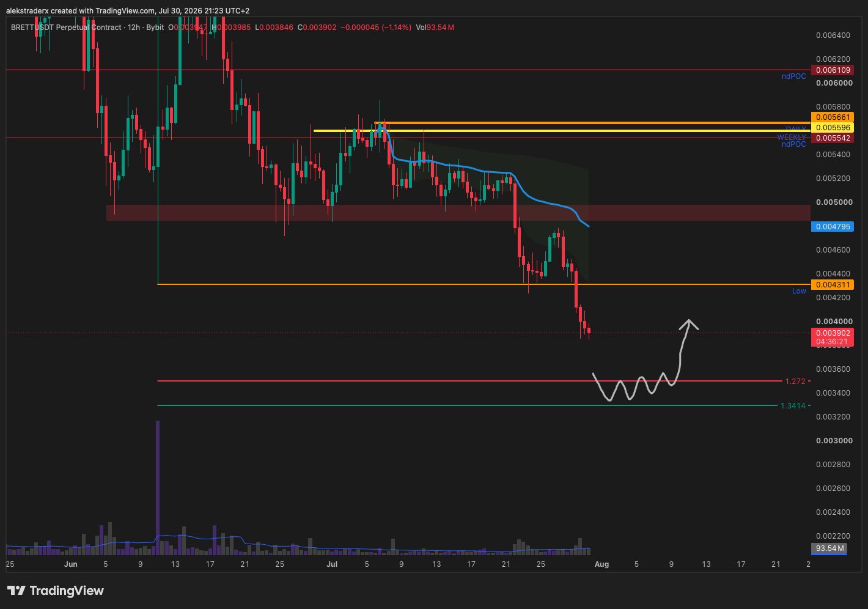Viewport: 868px width, 609px height.
Task: Click the low value L0.003846 in the legend
Action: (x=274, y=28)
